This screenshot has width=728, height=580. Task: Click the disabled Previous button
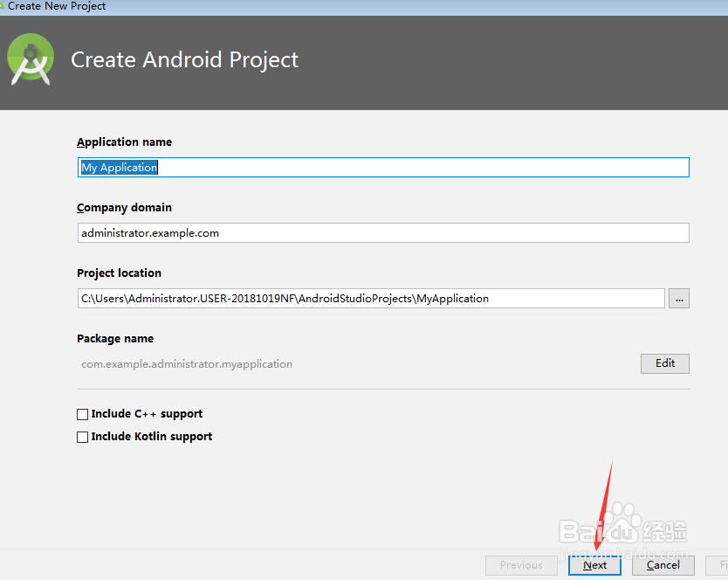(x=521, y=565)
